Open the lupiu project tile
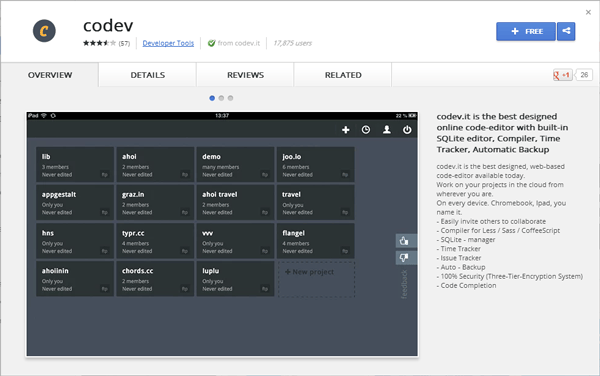Image resolution: width=600 pixels, height=376 pixels. [x=235, y=279]
